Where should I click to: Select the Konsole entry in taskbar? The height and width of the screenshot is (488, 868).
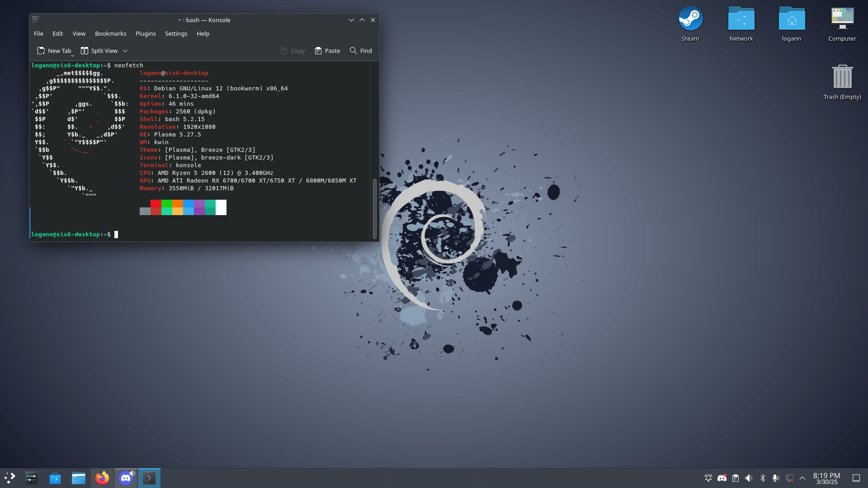click(149, 478)
